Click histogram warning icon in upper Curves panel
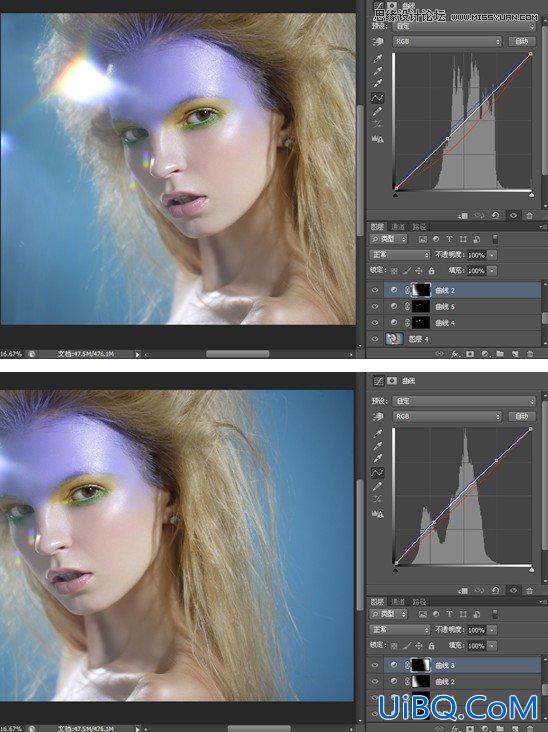The image size is (548, 732). point(377,139)
